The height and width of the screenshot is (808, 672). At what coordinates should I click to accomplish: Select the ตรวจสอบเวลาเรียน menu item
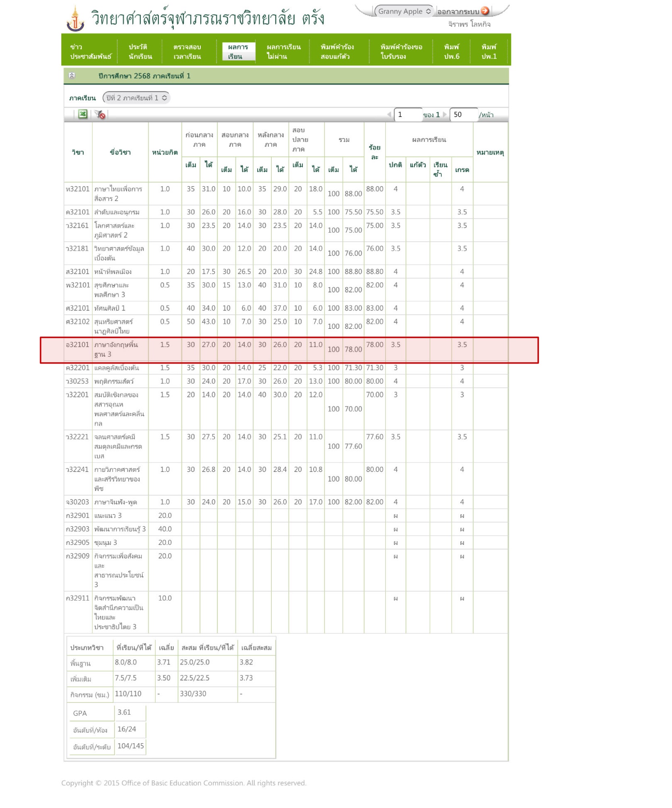pos(187,52)
